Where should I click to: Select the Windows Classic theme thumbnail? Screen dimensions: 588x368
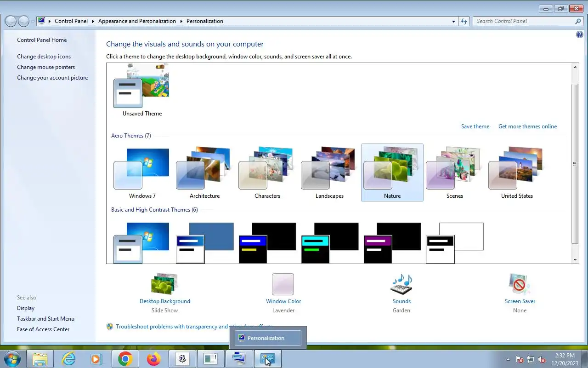coord(205,243)
